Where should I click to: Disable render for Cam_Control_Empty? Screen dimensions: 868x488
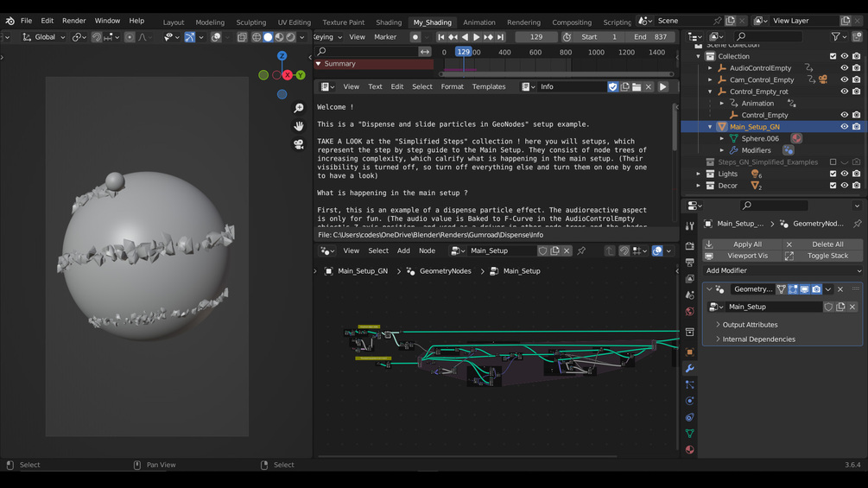(x=857, y=79)
